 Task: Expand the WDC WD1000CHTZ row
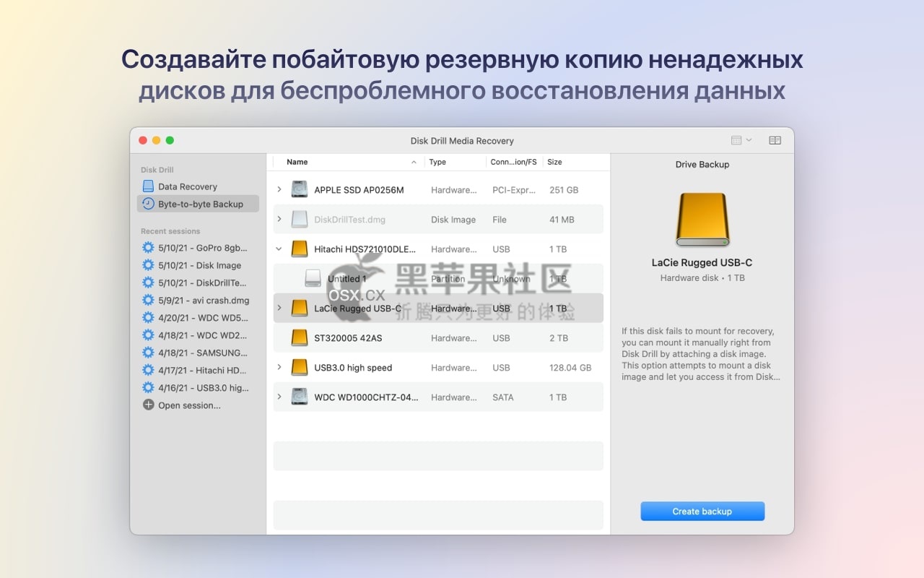tap(279, 397)
